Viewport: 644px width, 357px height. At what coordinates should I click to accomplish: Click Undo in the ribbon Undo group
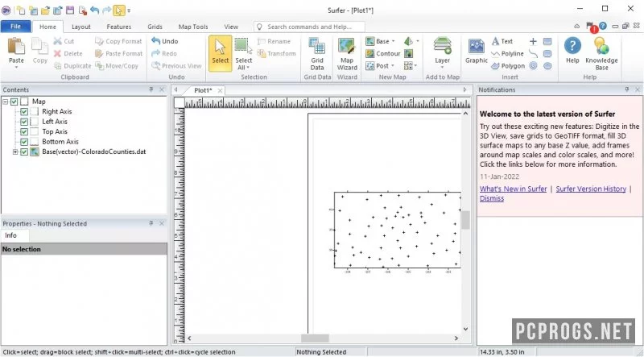(x=165, y=41)
